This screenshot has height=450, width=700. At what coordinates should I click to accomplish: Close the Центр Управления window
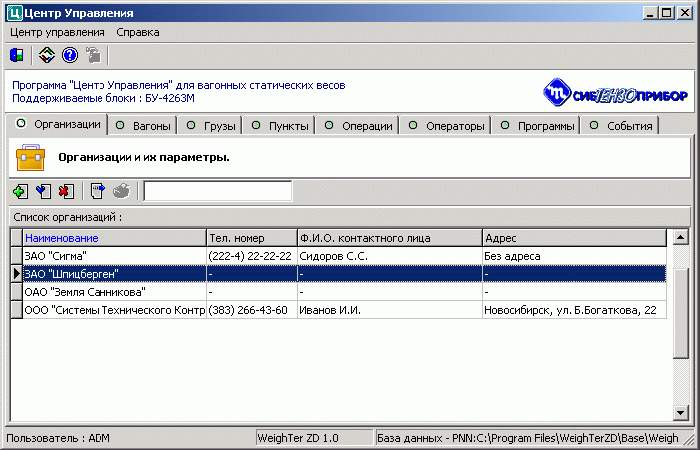684,12
